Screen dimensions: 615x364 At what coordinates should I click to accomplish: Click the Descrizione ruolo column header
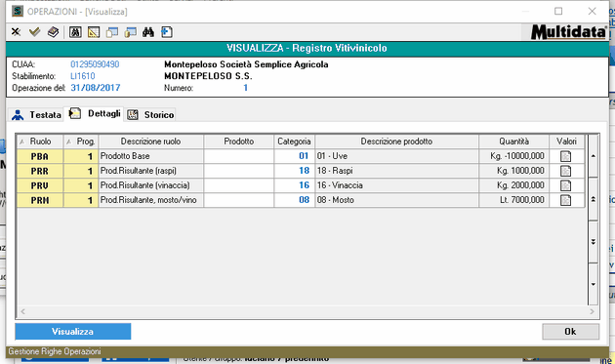(151, 142)
